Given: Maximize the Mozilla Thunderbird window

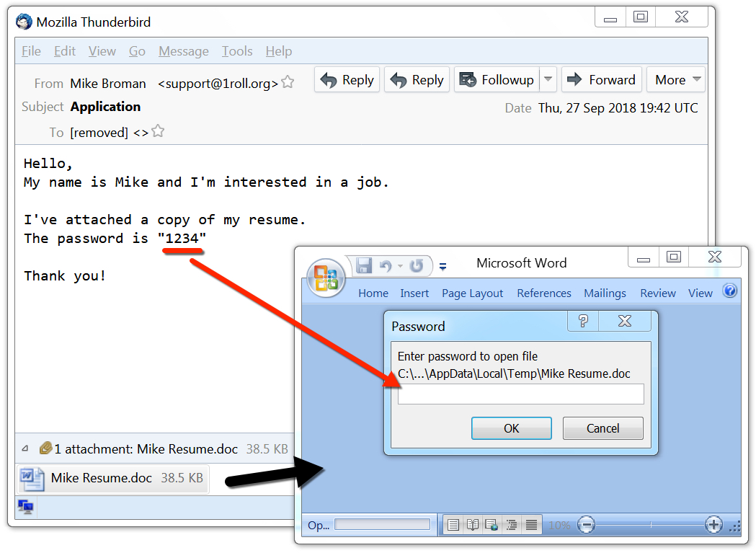Looking at the screenshot, I should tap(641, 17).
